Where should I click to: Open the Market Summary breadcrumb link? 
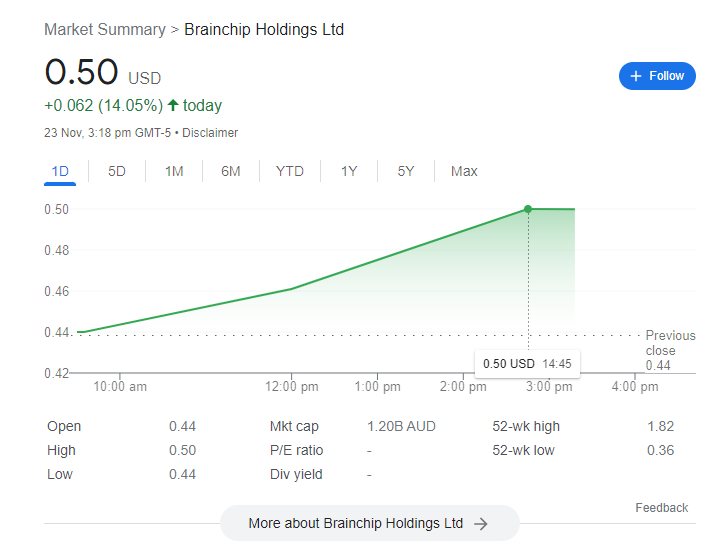105,29
